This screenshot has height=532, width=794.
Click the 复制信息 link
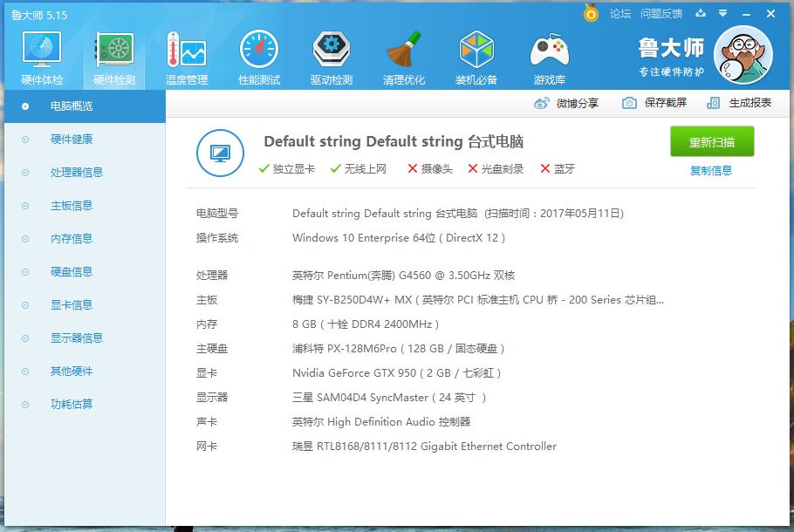[x=711, y=171]
